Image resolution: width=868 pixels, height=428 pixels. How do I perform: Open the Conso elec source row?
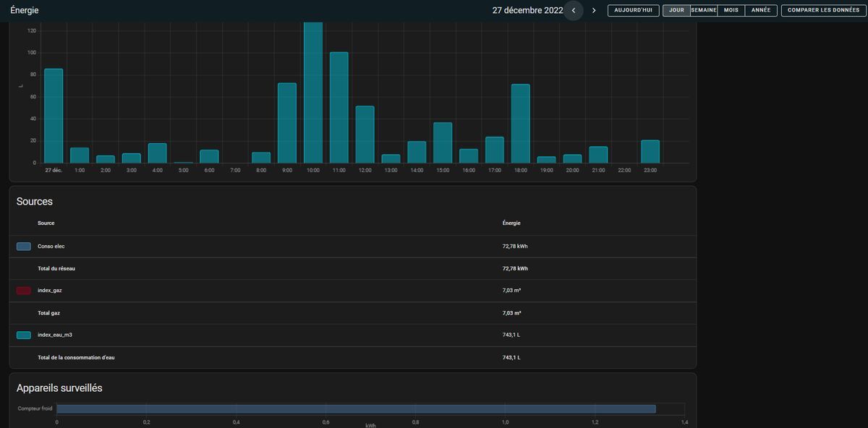(x=352, y=247)
